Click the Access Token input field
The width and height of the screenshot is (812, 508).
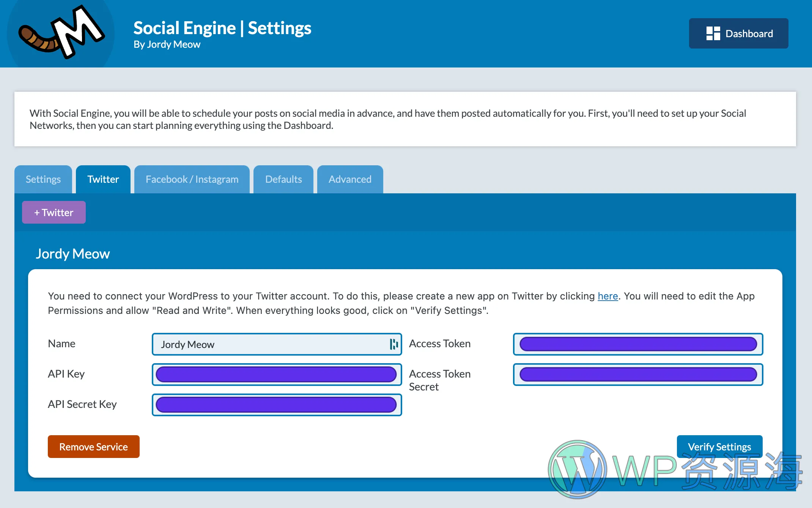pos(637,344)
